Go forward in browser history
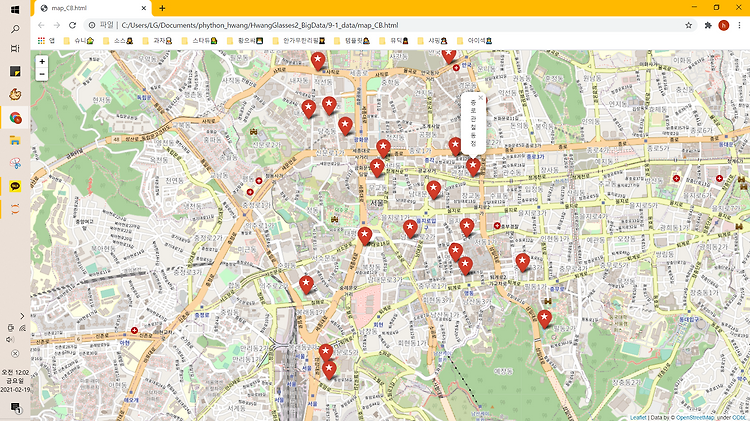This screenshot has width=750, height=421. 57,25
